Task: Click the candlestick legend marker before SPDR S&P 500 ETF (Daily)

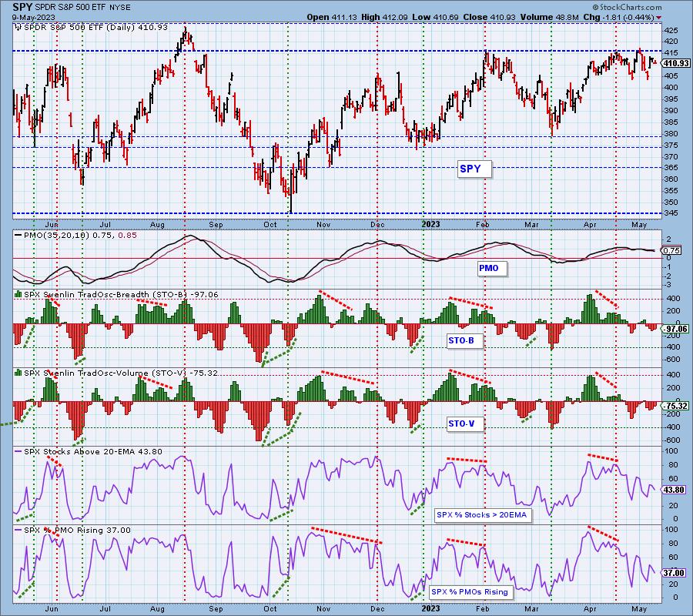Action: (x=18, y=28)
